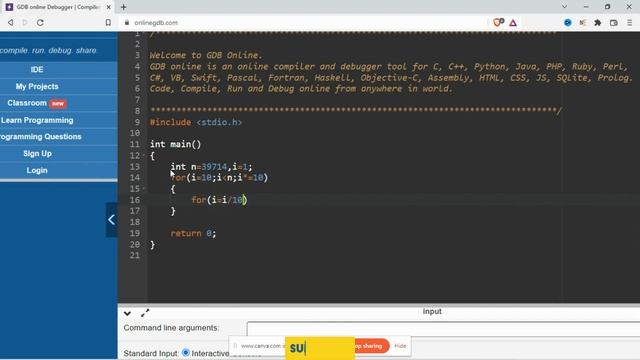Click the 'Welcome to GDB Online.' comment
The height and width of the screenshot is (360, 640).
point(206,56)
